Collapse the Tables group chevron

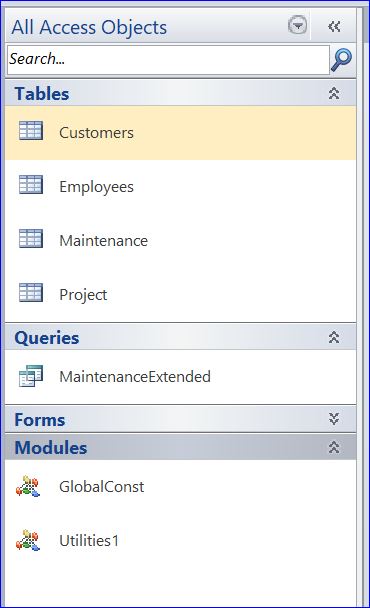[x=334, y=93]
